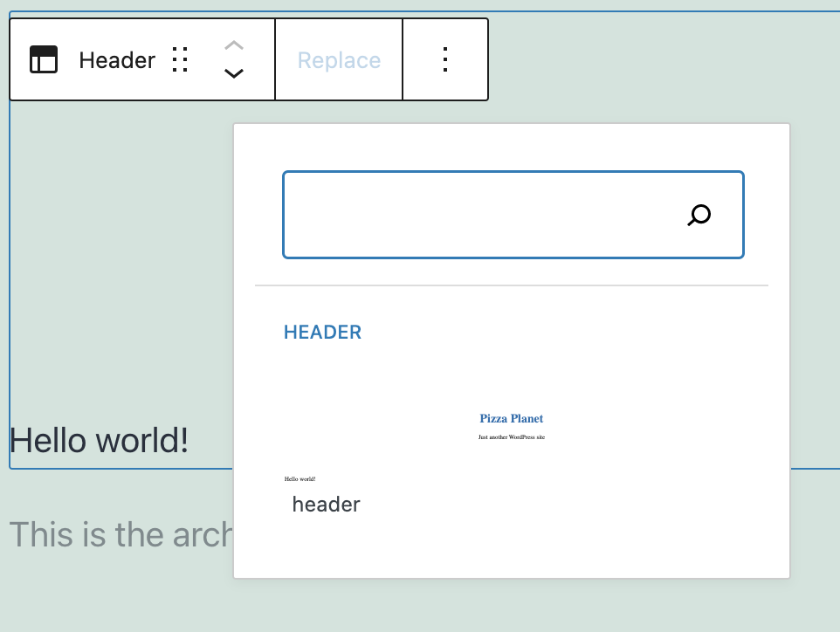This screenshot has height=632, width=840.
Task: Move the Header block down
Action: [x=233, y=74]
